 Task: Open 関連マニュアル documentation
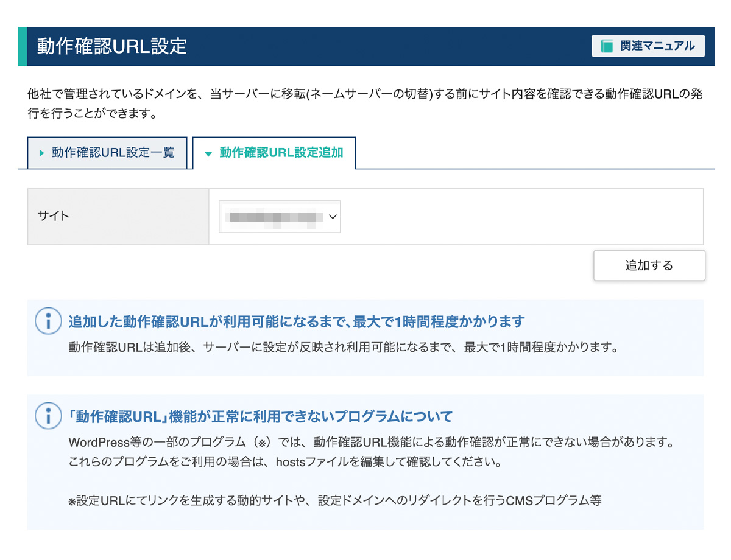652,46
